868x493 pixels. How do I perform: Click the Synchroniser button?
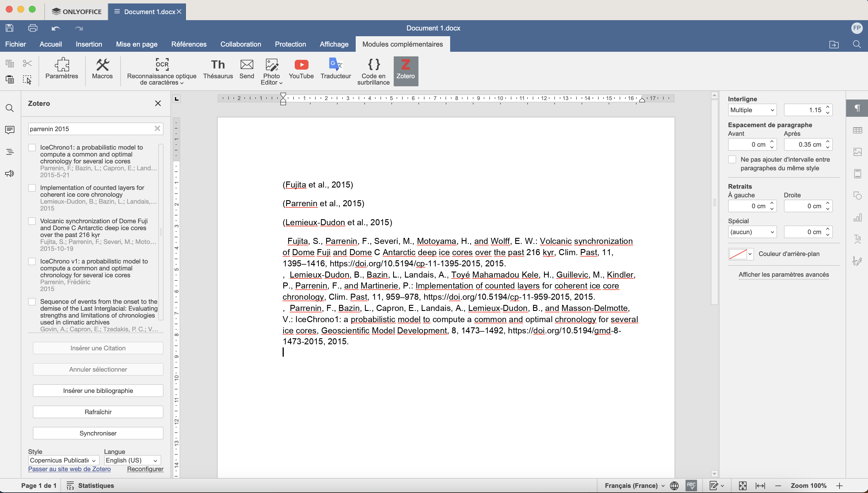(x=98, y=433)
